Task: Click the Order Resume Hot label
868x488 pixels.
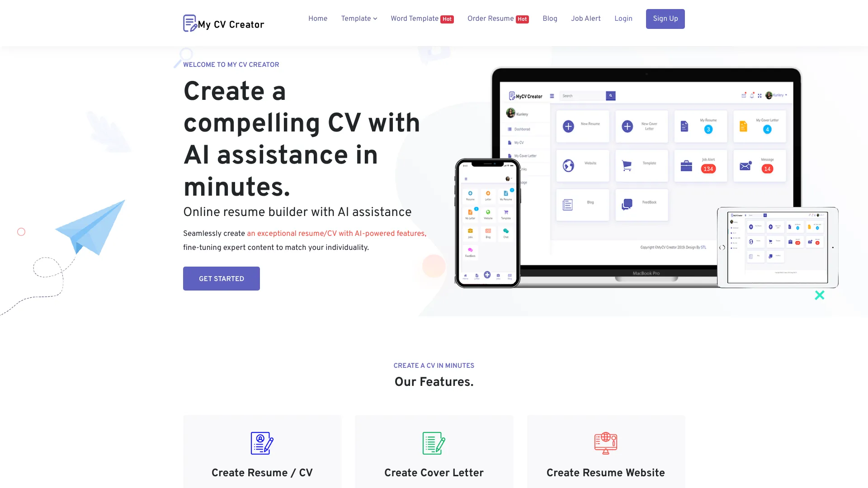Action: pos(497,19)
